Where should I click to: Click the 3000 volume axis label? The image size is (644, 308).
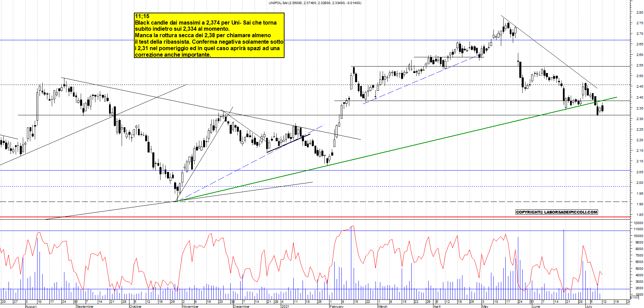pyautogui.click(x=639, y=281)
